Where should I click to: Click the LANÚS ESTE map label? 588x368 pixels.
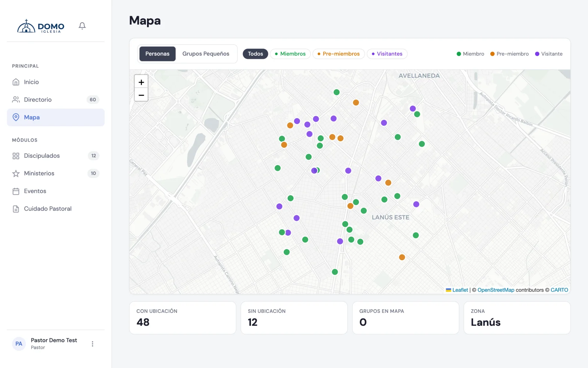coord(391,217)
